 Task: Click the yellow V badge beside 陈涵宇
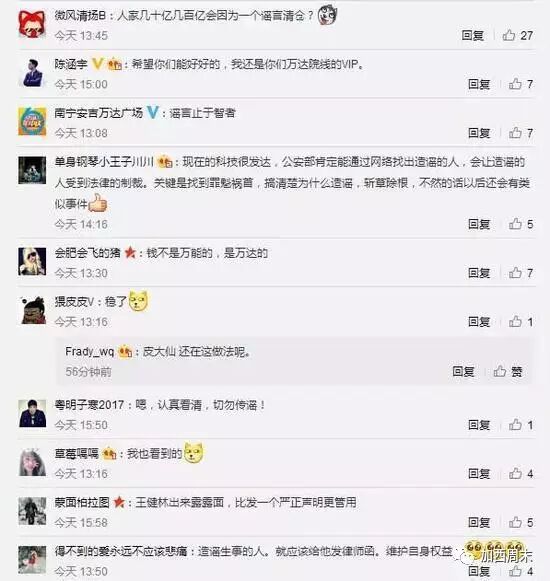[x=97, y=64]
